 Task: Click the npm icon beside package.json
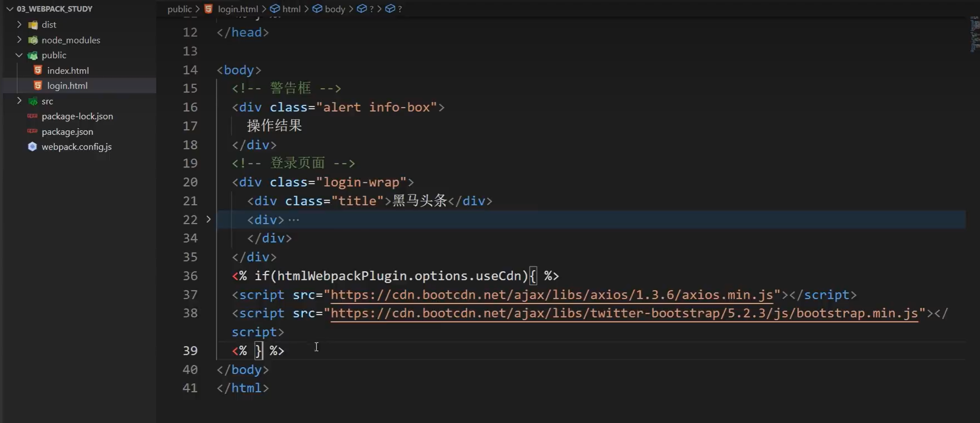(x=32, y=131)
